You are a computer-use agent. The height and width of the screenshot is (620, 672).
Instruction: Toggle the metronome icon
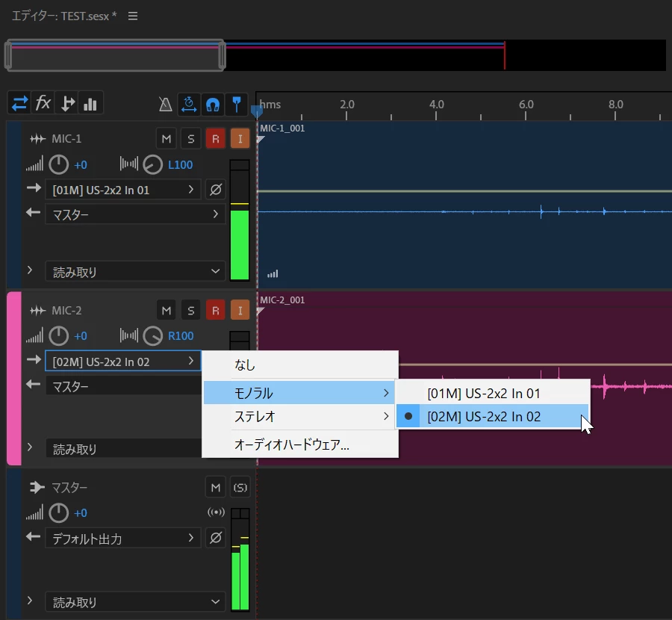(165, 104)
